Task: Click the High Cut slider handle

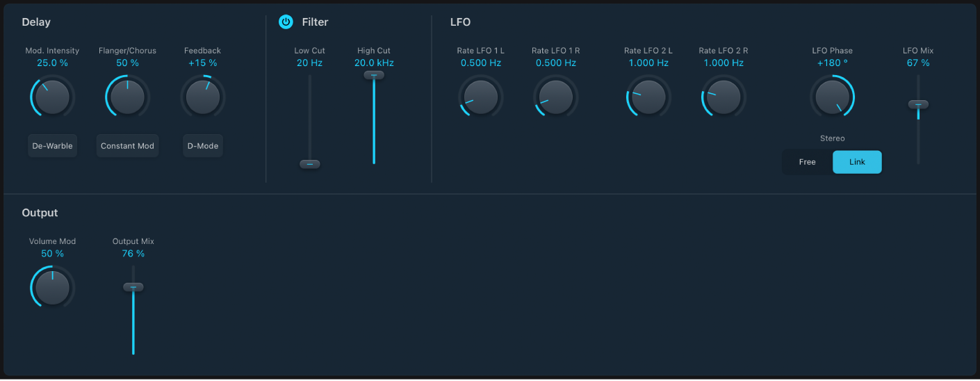Action: tap(373, 75)
